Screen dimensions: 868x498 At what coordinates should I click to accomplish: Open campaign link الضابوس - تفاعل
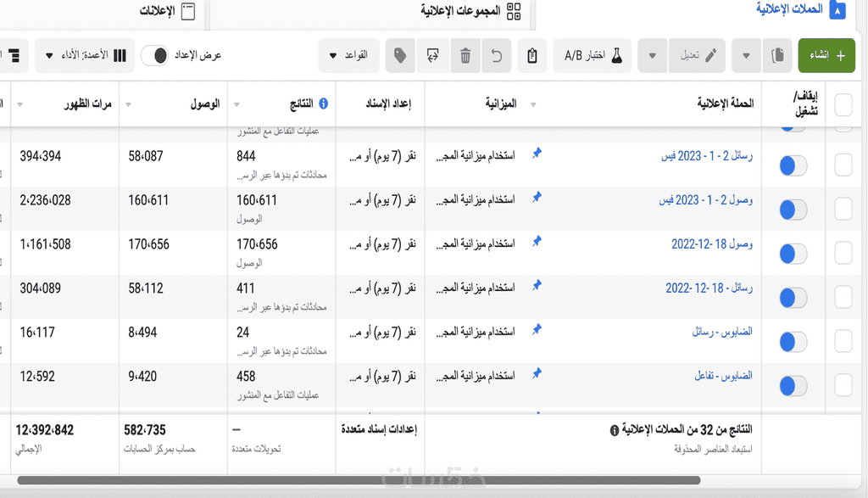pyautogui.click(x=724, y=376)
